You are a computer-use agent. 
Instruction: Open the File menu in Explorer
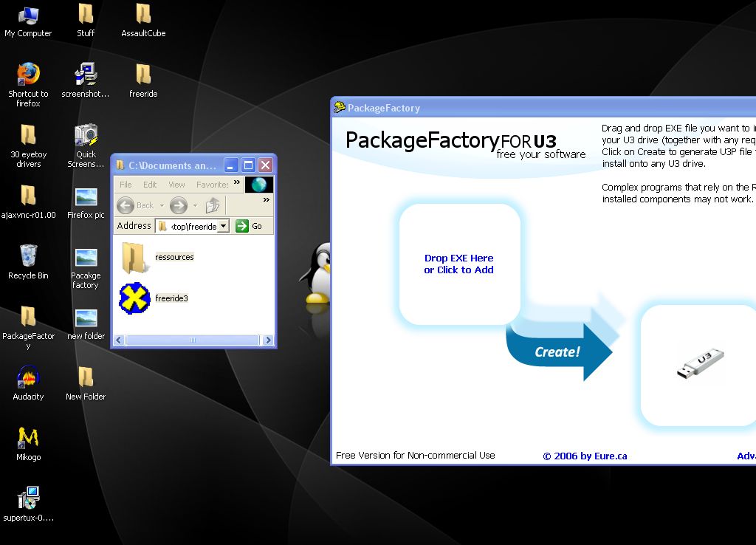126,185
